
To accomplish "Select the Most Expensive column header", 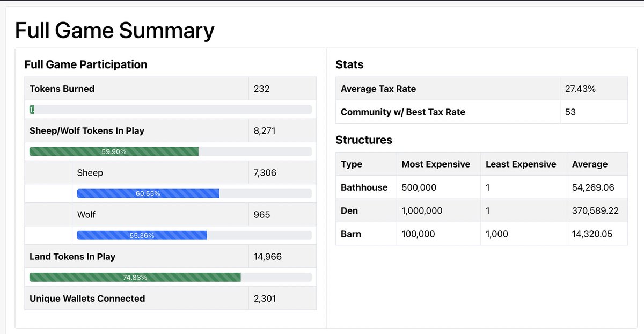I will [x=437, y=164].
